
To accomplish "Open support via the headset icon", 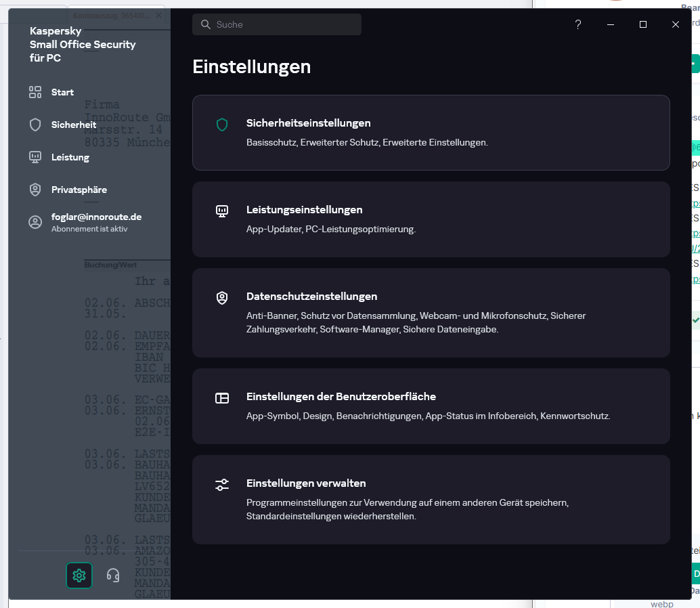I will click(x=113, y=576).
